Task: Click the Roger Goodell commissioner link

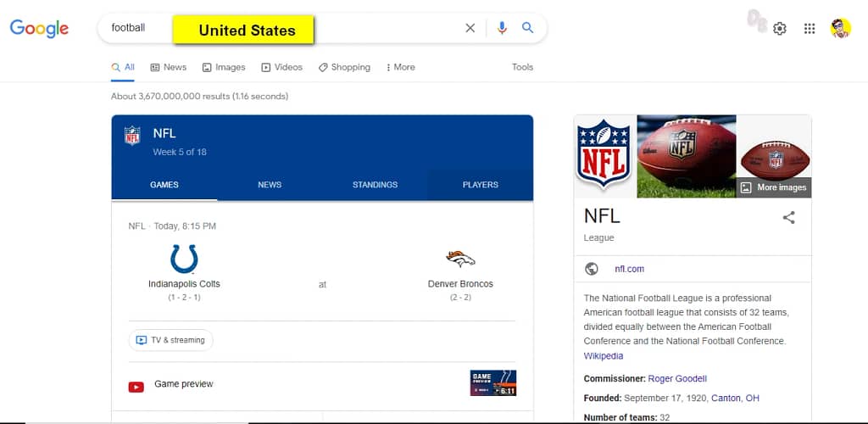Action: [x=677, y=378]
